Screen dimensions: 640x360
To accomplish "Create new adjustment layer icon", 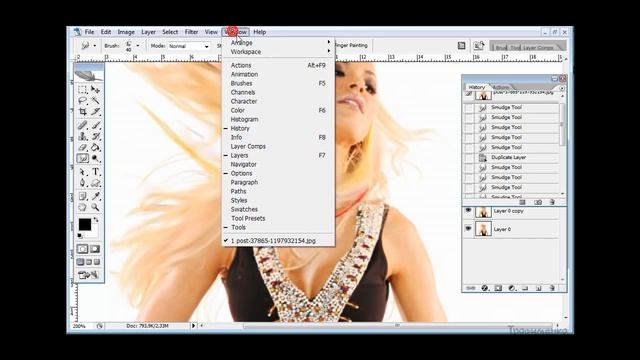I will coord(511,288).
